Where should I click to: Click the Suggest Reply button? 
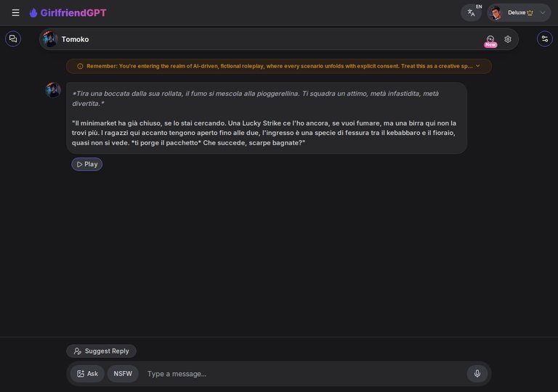(101, 351)
